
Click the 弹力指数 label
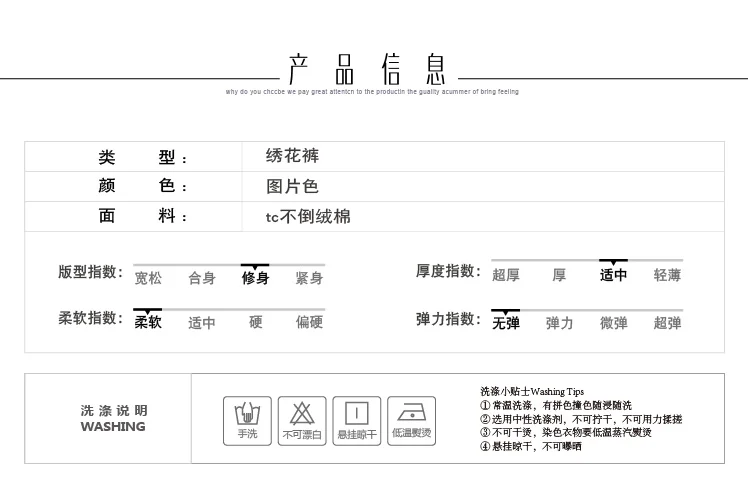448,319
